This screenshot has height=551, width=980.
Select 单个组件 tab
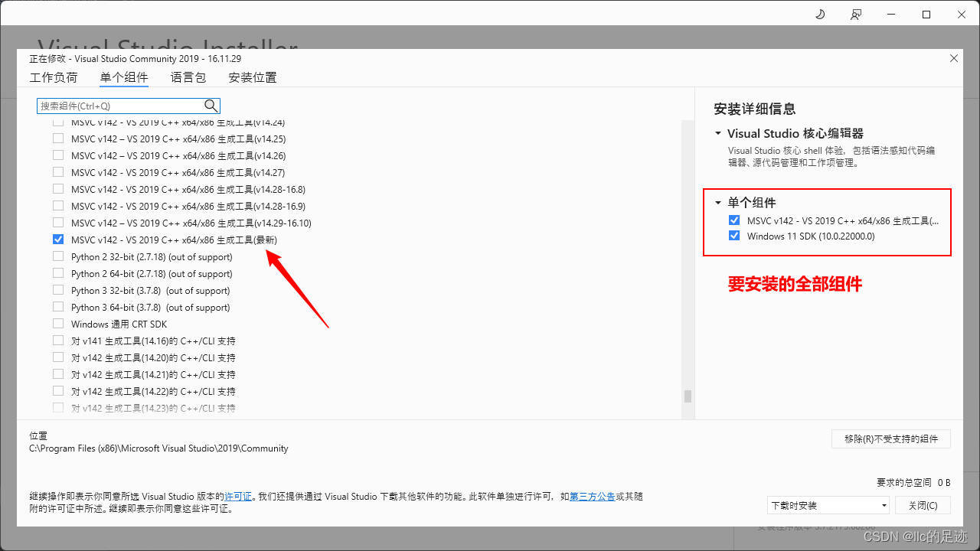click(124, 77)
